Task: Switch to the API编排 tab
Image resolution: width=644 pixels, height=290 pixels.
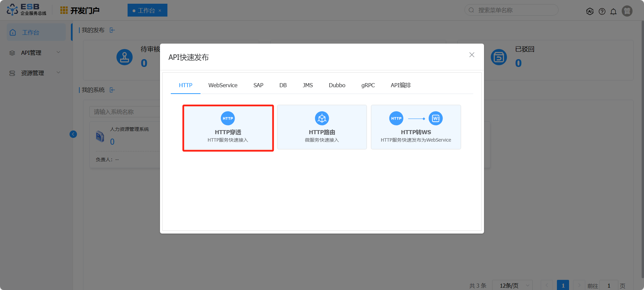Action: click(401, 85)
